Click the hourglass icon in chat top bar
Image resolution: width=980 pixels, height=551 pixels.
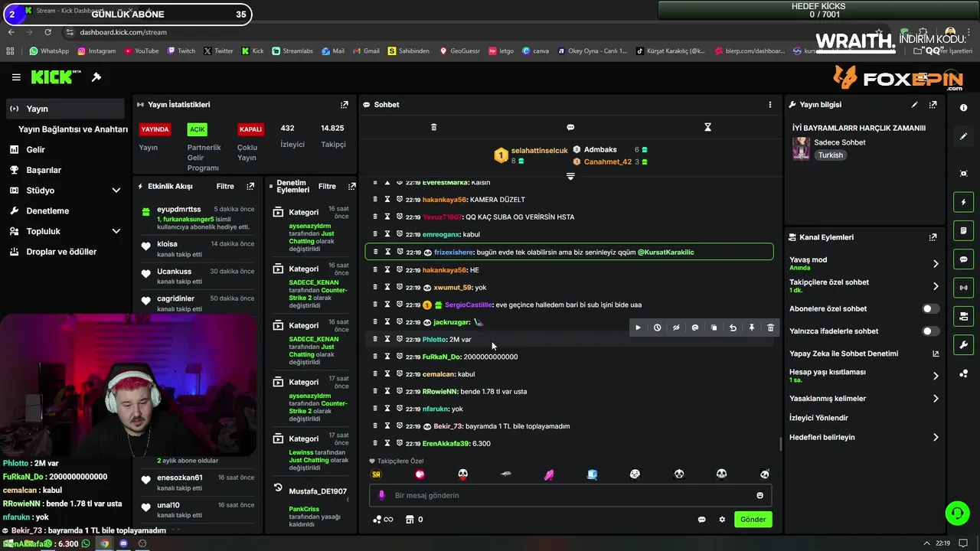click(x=707, y=127)
